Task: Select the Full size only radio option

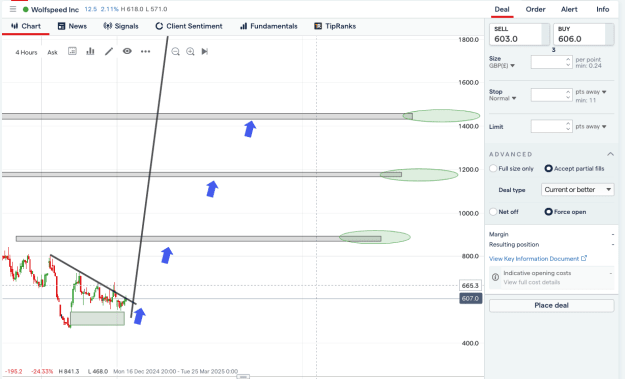Action: point(493,169)
